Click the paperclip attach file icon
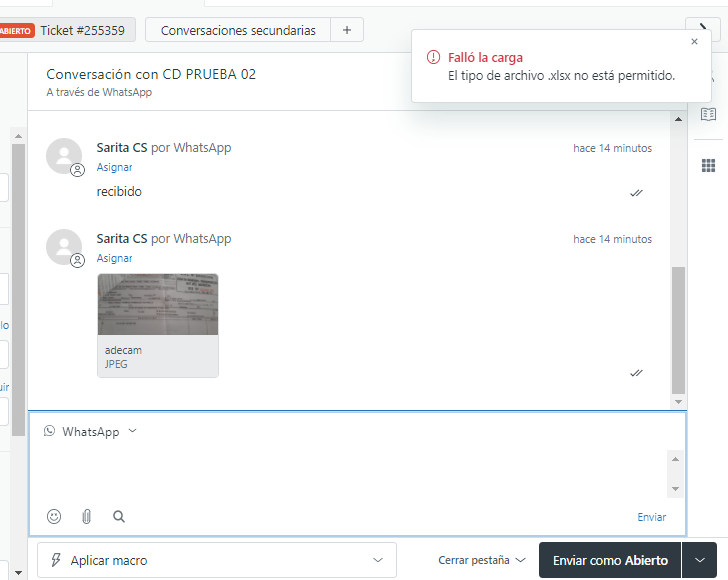 point(86,517)
